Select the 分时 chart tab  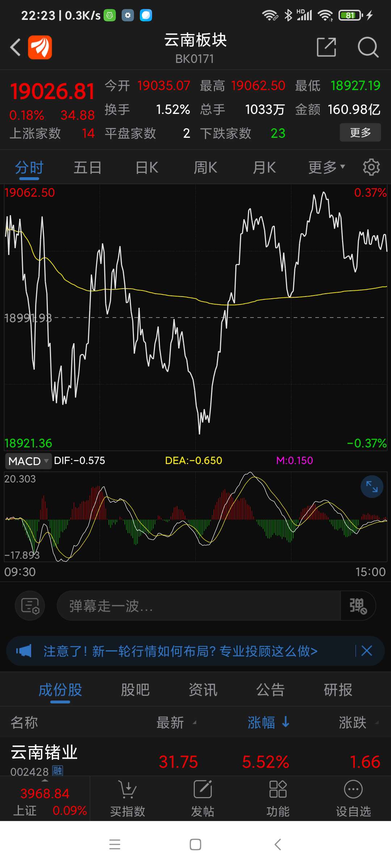pyautogui.click(x=29, y=167)
